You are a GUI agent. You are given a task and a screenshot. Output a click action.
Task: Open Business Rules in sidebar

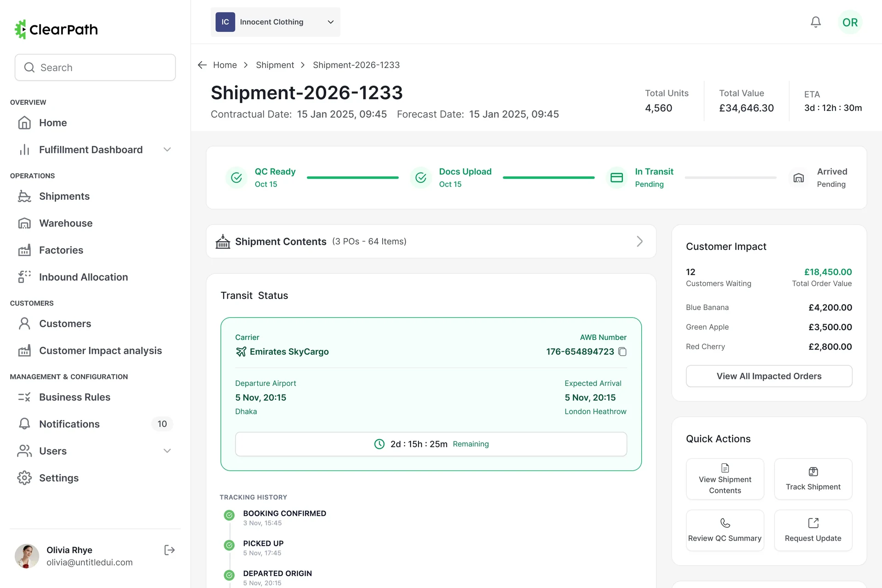(95, 397)
